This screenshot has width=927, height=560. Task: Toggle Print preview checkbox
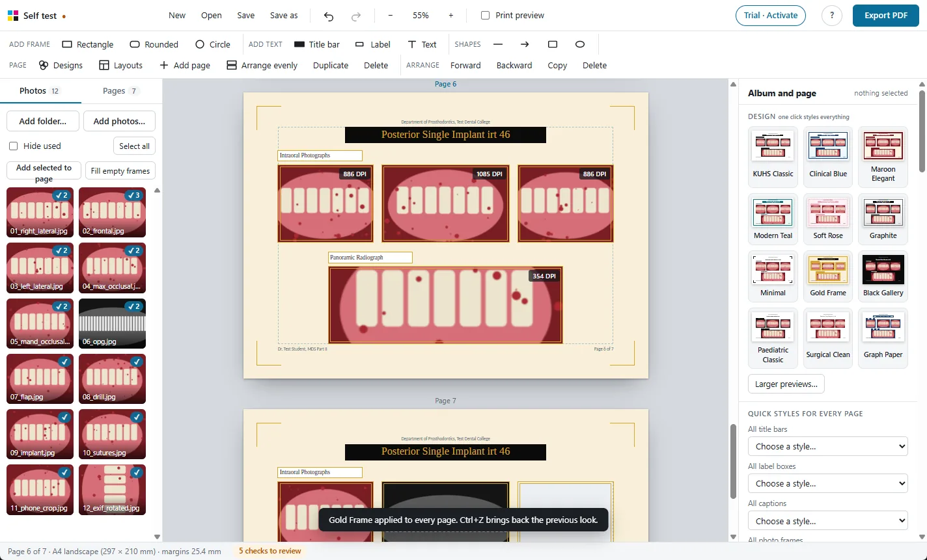point(485,15)
